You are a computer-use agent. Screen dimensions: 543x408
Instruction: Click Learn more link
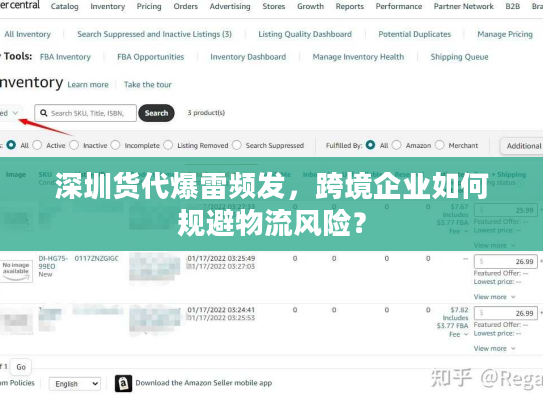point(88,85)
